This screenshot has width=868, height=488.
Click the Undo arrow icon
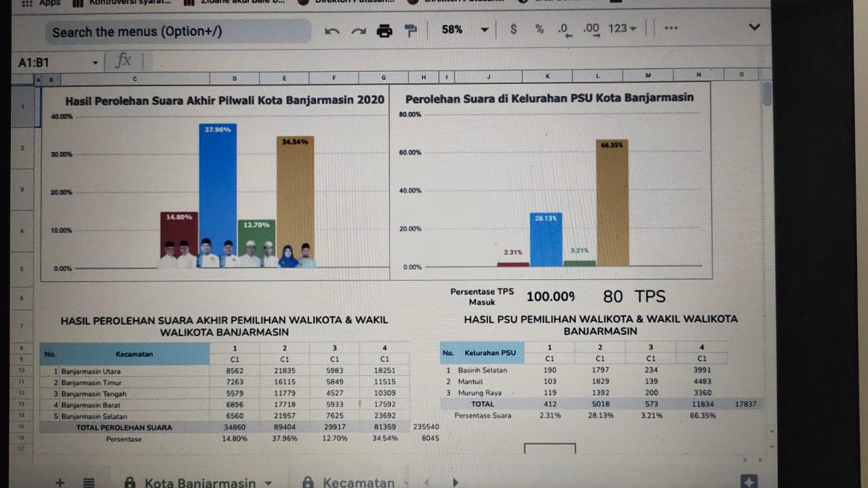(332, 30)
